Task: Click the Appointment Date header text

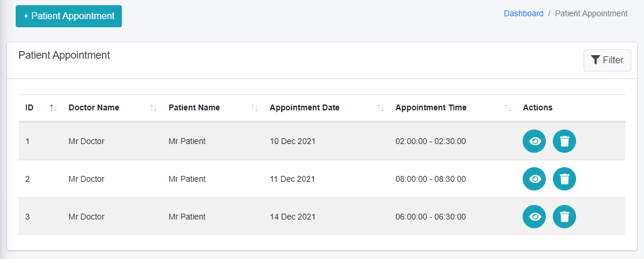Action: [x=304, y=107]
